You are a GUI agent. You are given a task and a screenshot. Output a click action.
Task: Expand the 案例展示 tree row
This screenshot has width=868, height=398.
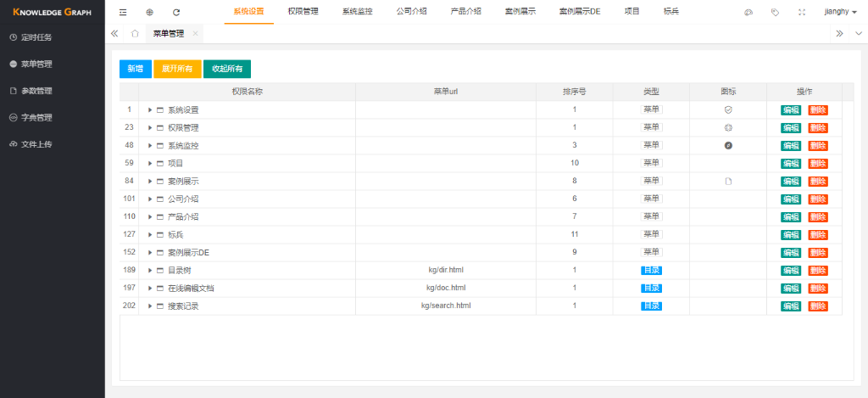coord(150,182)
